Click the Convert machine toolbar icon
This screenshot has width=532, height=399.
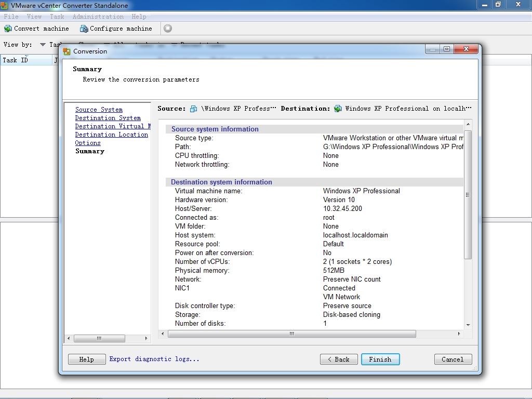tap(7, 29)
